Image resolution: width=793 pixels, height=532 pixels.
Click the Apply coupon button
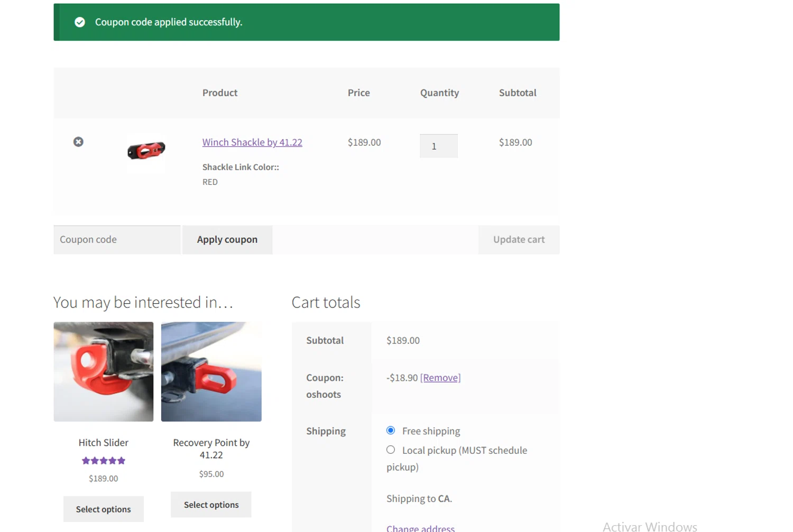click(x=227, y=240)
